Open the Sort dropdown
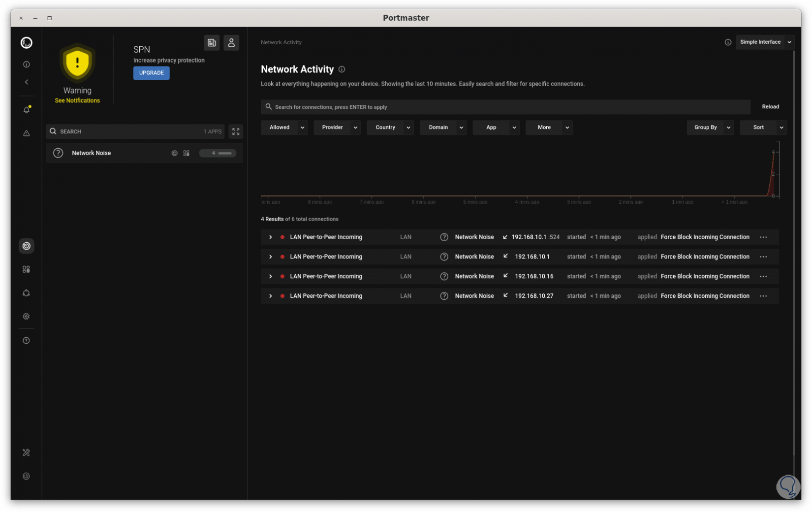Image resolution: width=812 pixels, height=512 pixels. click(763, 128)
